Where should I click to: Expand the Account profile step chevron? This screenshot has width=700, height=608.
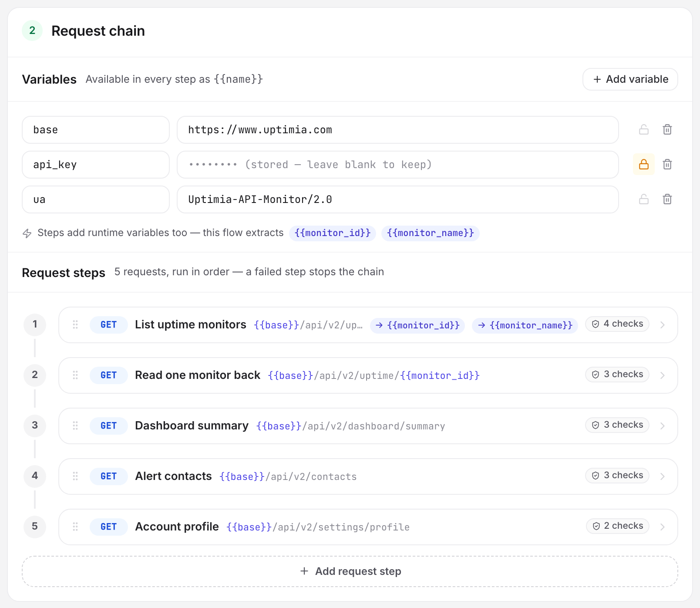tap(663, 527)
